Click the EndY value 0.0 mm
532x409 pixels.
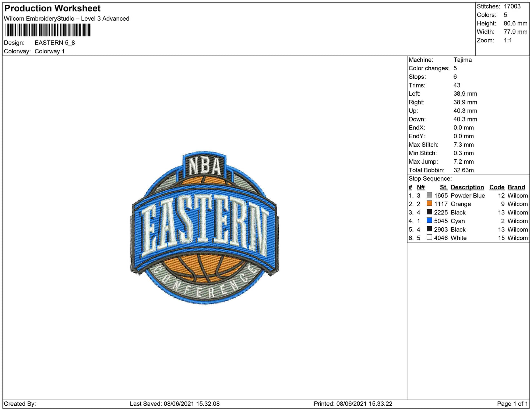[464, 136]
